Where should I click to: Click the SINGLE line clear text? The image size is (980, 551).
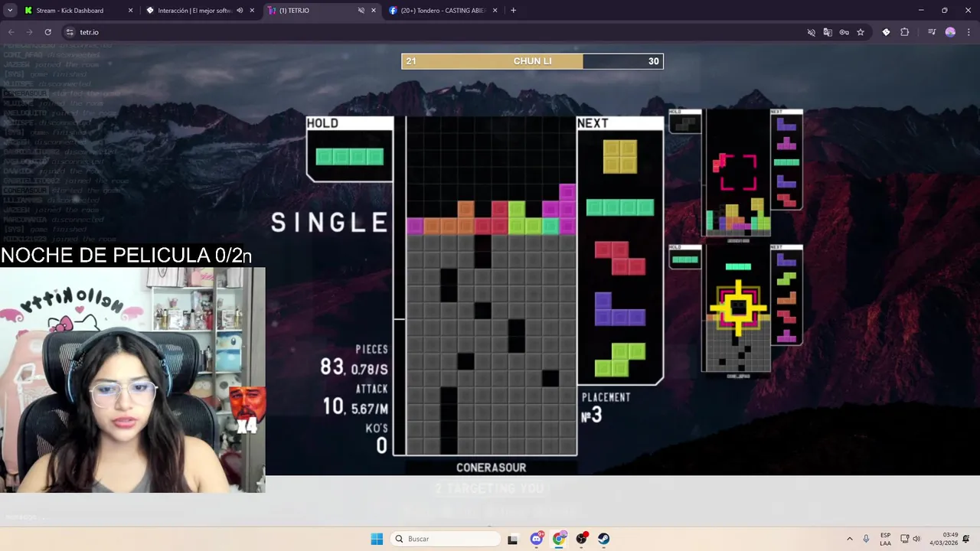(x=329, y=223)
